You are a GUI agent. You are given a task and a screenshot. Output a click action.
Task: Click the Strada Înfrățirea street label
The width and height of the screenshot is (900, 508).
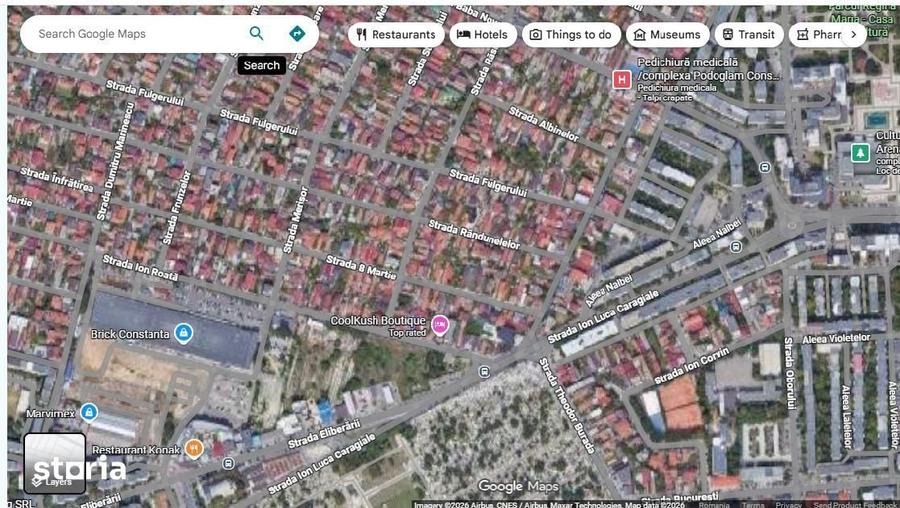click(x=56, y=180)
